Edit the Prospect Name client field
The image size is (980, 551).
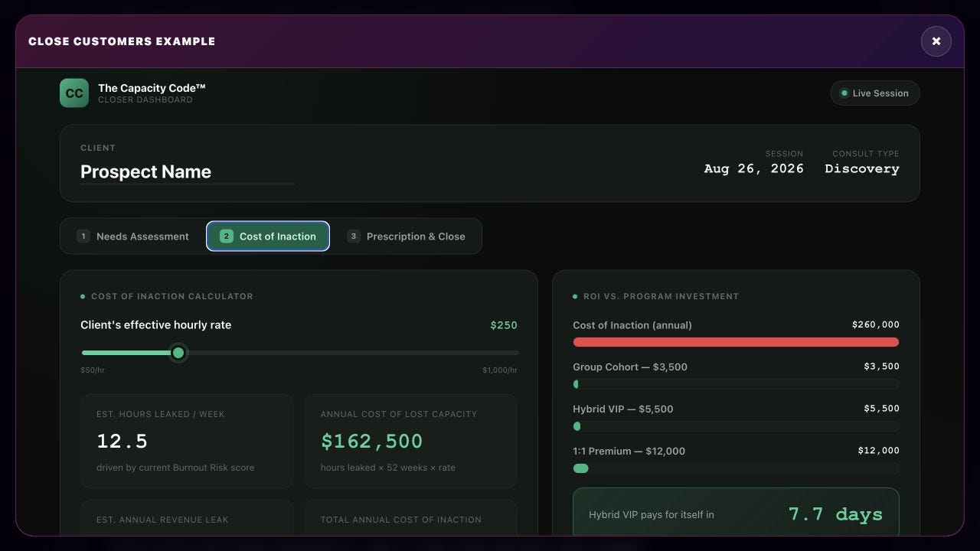click(187, 172)
